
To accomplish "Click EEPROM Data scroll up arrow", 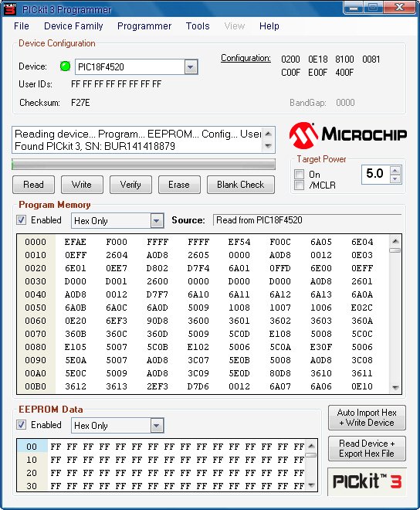I will coord(311,446).
